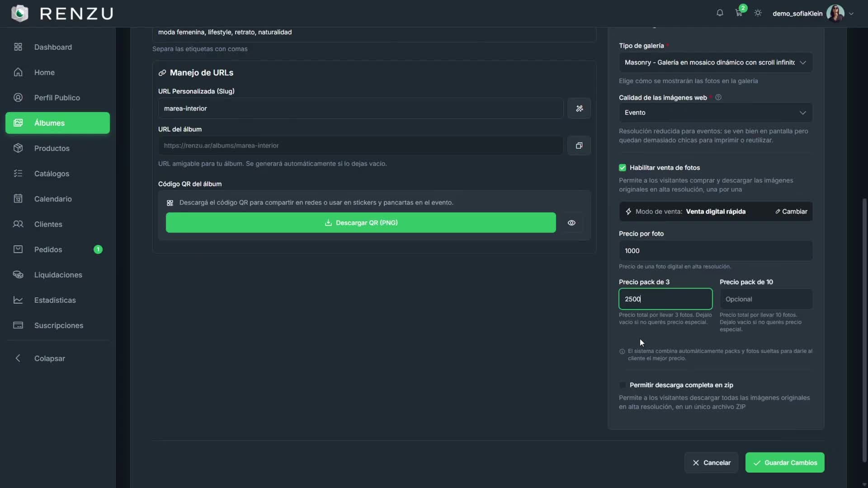Click the page vertical scrollbar
This screenshot has height=488, width=868.
[x=864, y=330]
